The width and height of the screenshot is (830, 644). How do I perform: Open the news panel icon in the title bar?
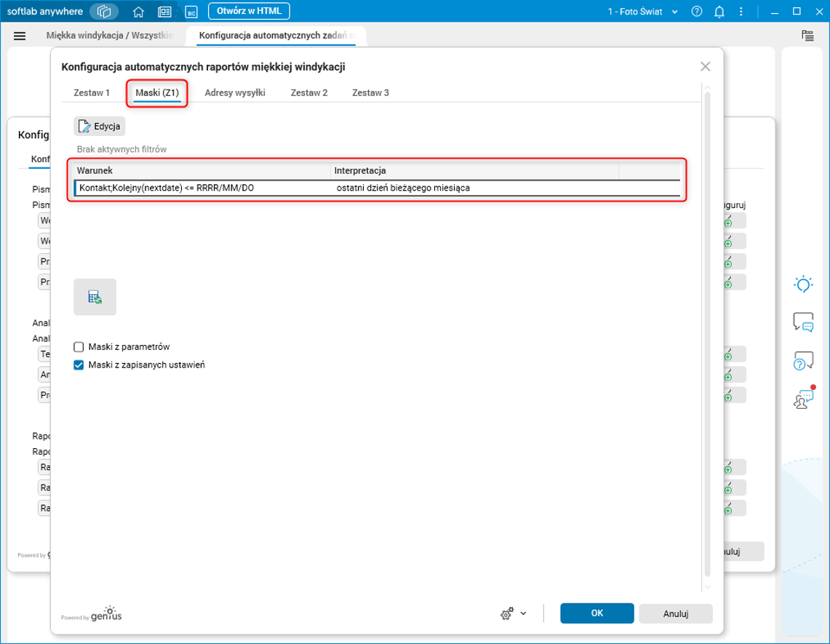(164, 12)
